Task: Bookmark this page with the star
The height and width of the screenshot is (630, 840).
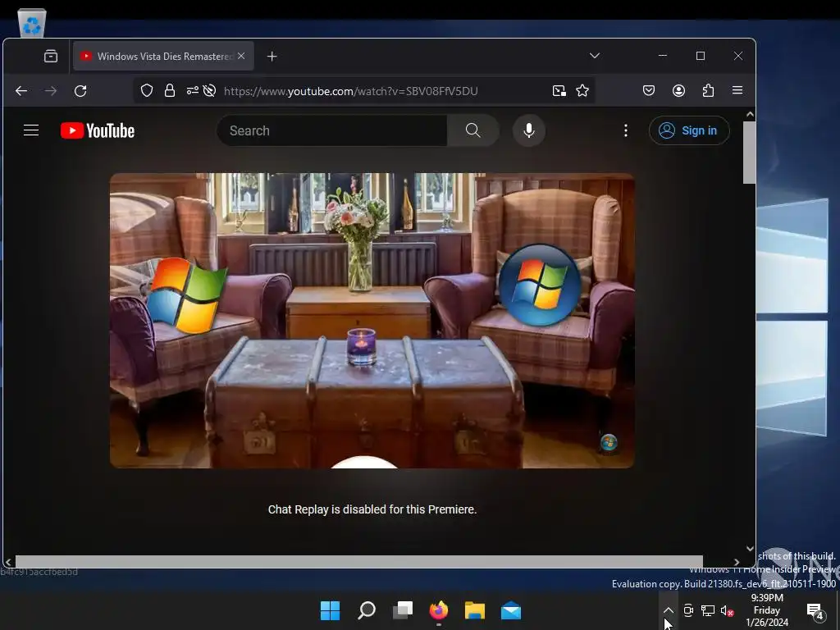Action: (x=582, y=91)
